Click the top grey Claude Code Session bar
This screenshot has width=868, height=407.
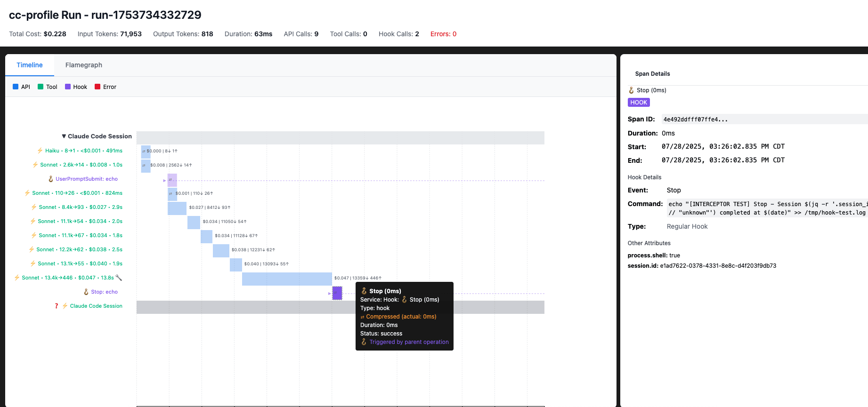point(341,137)
